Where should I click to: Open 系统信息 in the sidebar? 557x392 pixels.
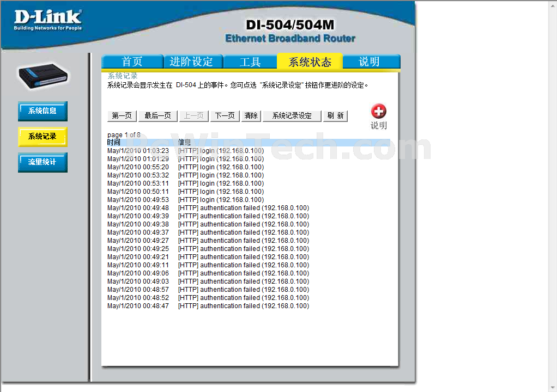coord(43,111)
